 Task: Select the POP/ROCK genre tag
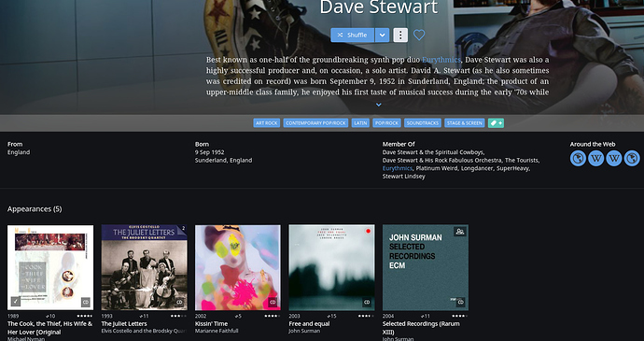pyautogui.click(x=386, y=123)
